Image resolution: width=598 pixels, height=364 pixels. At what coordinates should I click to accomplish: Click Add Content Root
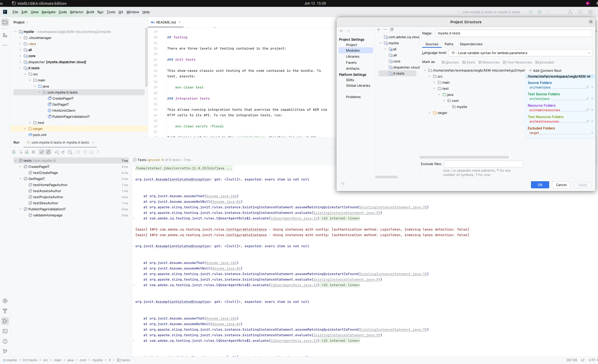[x=545, y=71]
